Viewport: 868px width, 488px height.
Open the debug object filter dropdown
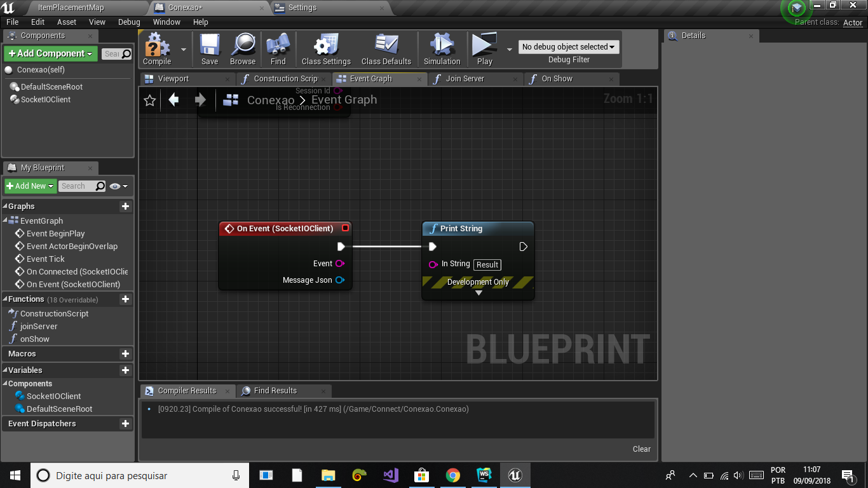(569, 47)
